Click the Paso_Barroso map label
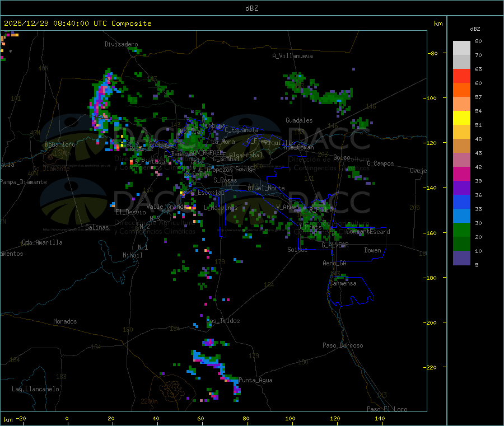This screenshot has width=504, height=426. [343, 345]
